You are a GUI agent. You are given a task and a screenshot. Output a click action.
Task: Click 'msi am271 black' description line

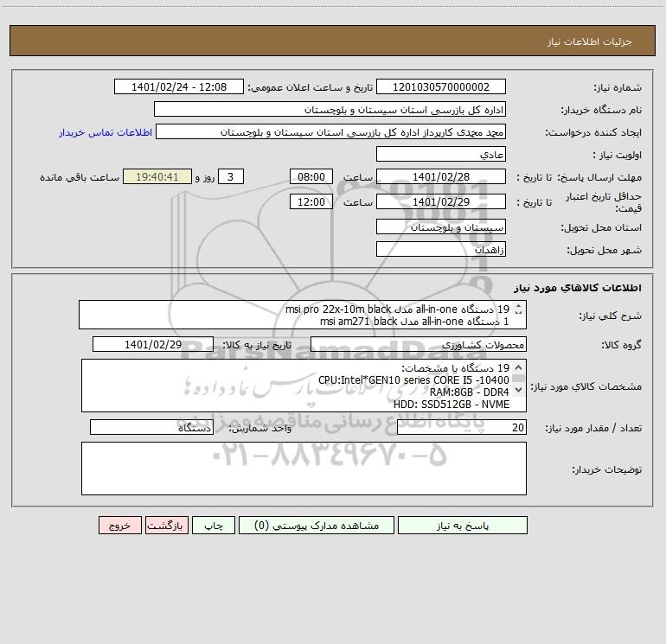[x=358, y=322]
